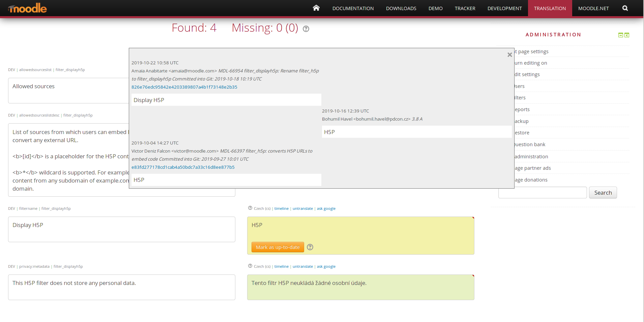Open Users admin item
The image size is (644, 322).
tap(520, 86)
